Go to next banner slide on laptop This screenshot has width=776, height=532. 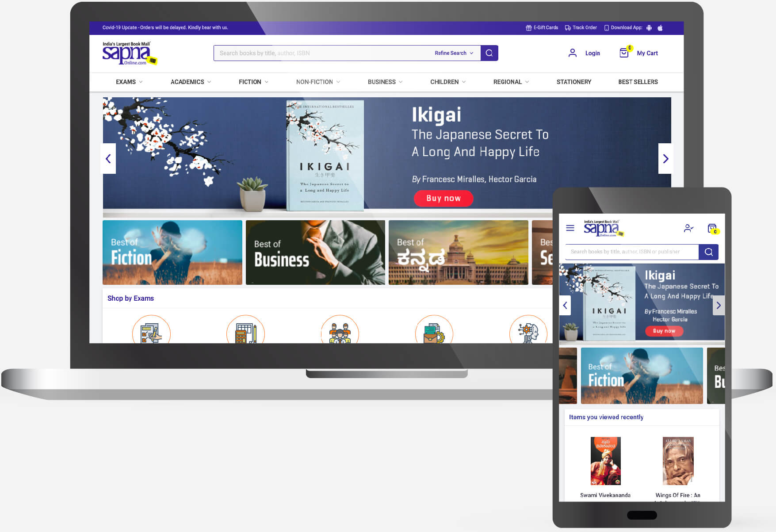665,158
